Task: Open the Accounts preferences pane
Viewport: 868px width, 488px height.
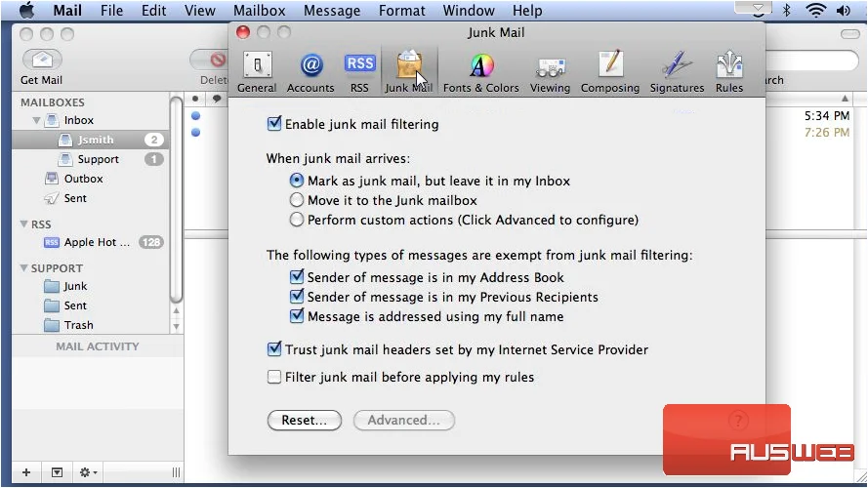Action: point(310,72)
